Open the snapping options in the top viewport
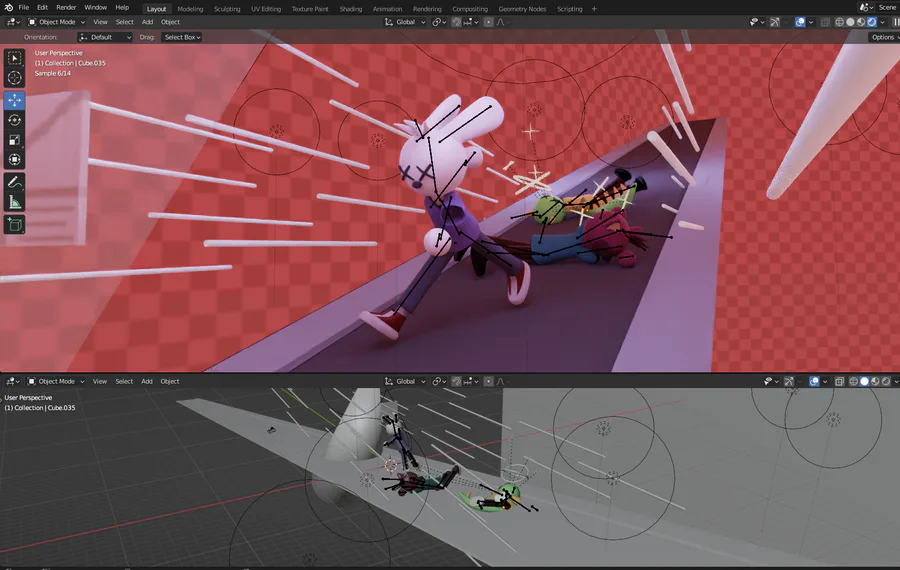 471,22
